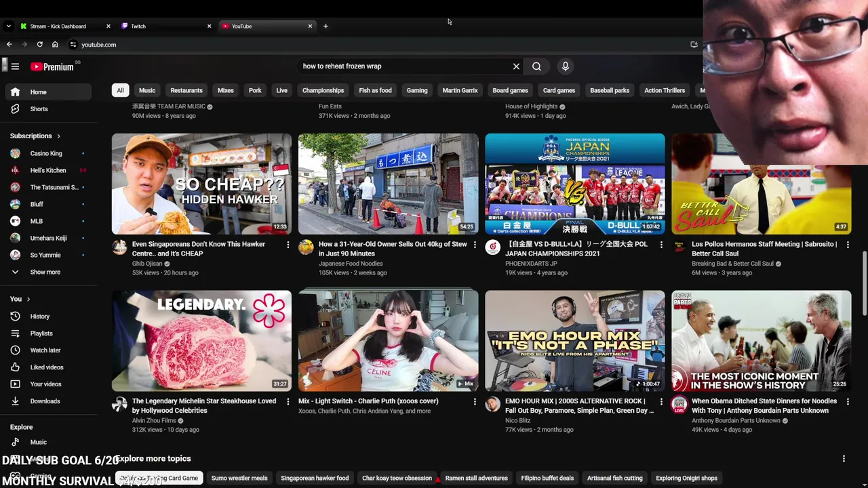
Task: Close the YouTube browser tab
Action: tap(310, 26)
